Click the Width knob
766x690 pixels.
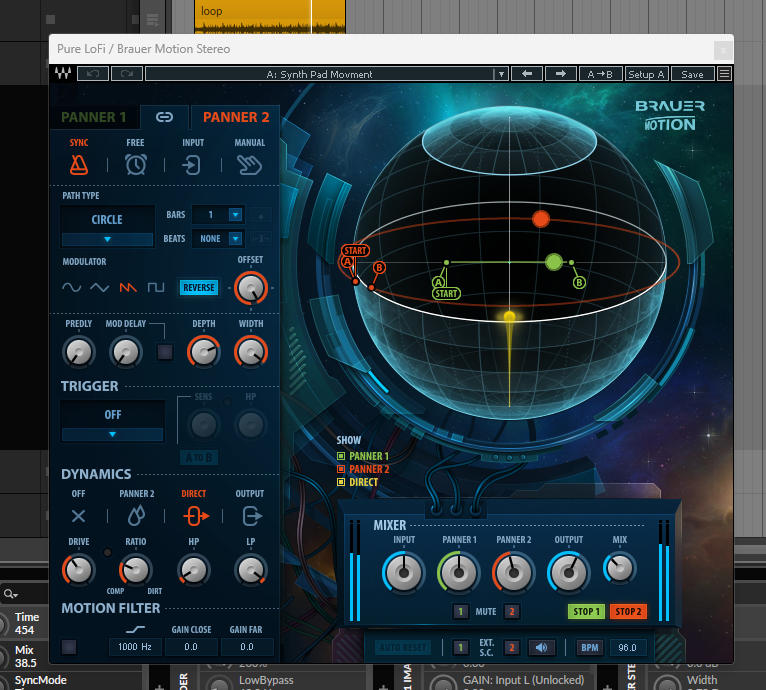point(251,352)
